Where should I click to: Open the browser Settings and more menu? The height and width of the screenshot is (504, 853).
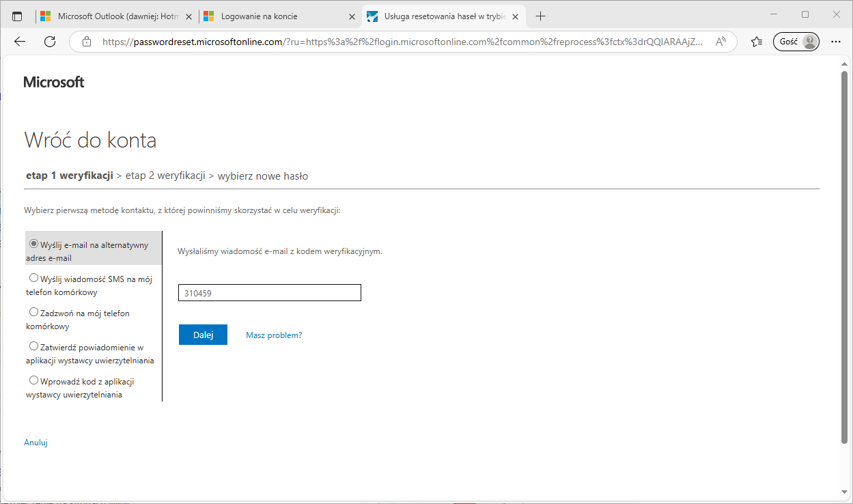click(x=836, y=42)
